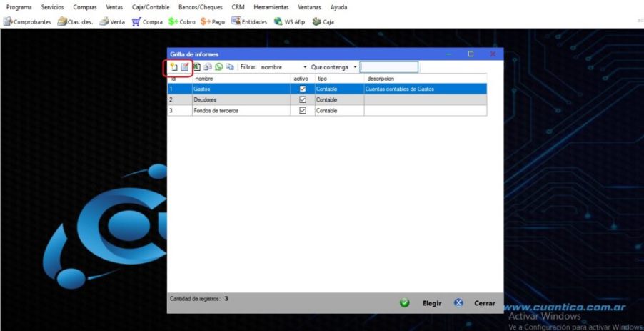Open the Ventas menu
Image resolution: width=644 pixels, height=331 pixels.
[x=114, y=7]
